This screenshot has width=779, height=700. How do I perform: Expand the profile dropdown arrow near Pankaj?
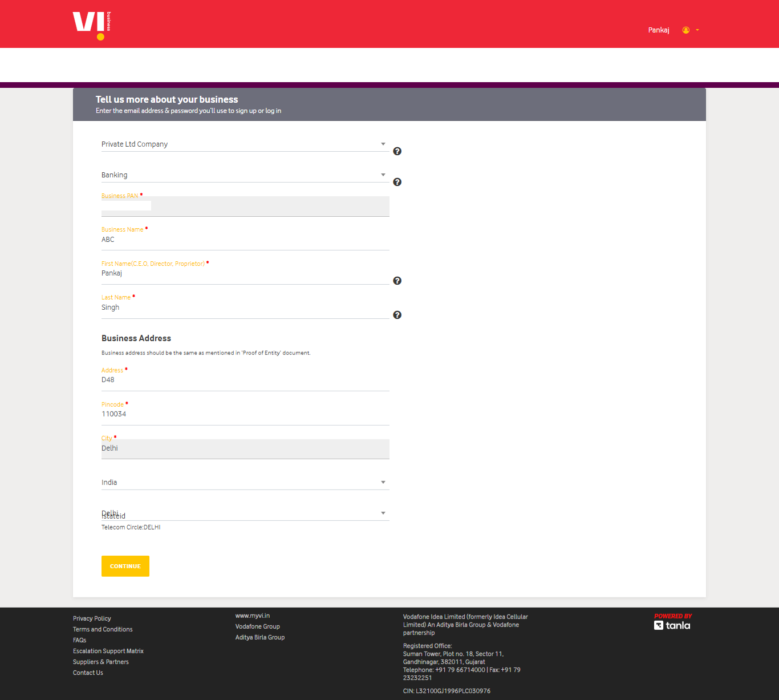(697, 30)
